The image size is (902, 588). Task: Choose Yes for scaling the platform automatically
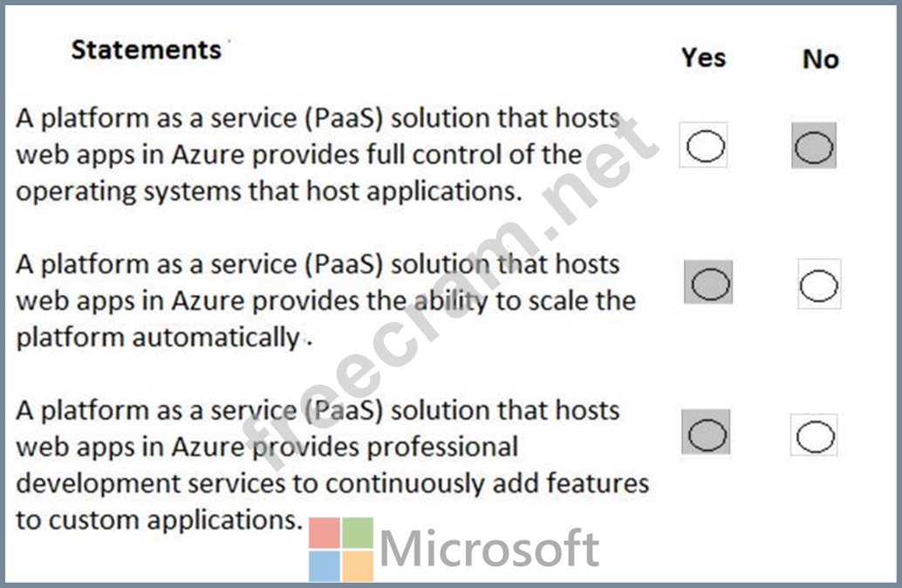pyautogui.click(x=708, y=283)
